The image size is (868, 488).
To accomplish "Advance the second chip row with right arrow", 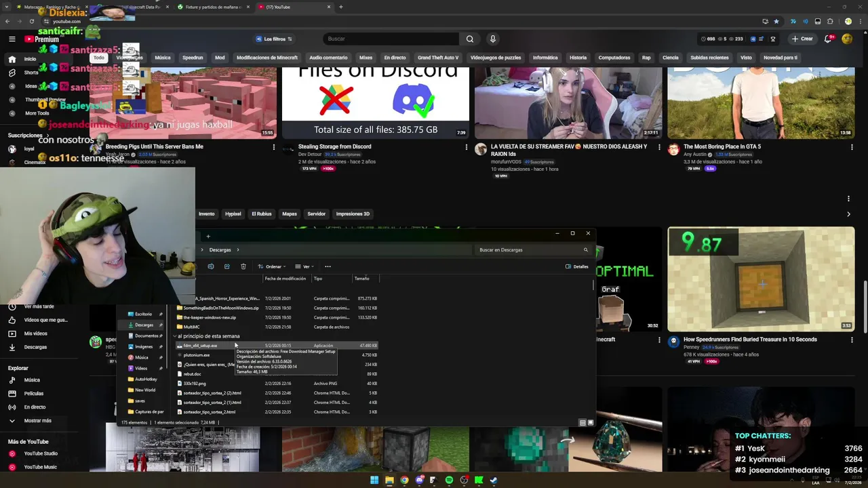I will tap(848, 214).
